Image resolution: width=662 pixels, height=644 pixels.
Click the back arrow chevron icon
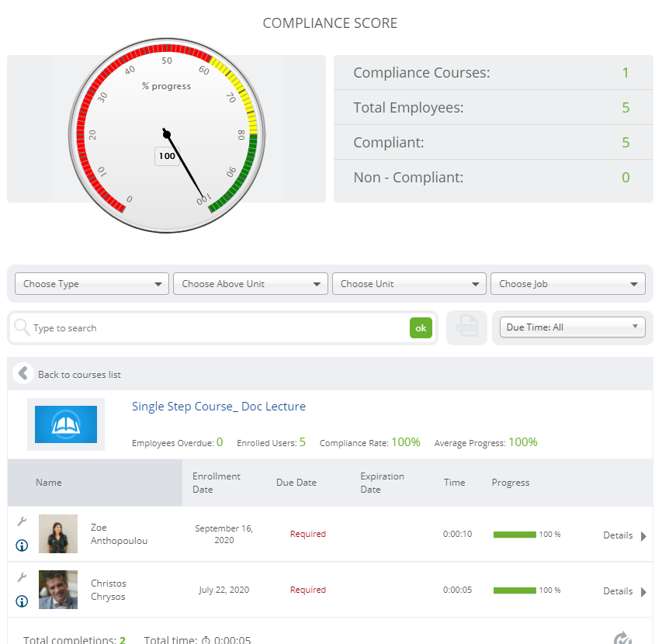pos(23,373)
